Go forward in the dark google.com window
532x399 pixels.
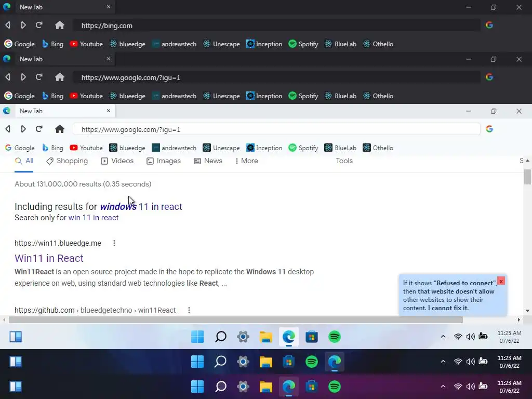23,77
